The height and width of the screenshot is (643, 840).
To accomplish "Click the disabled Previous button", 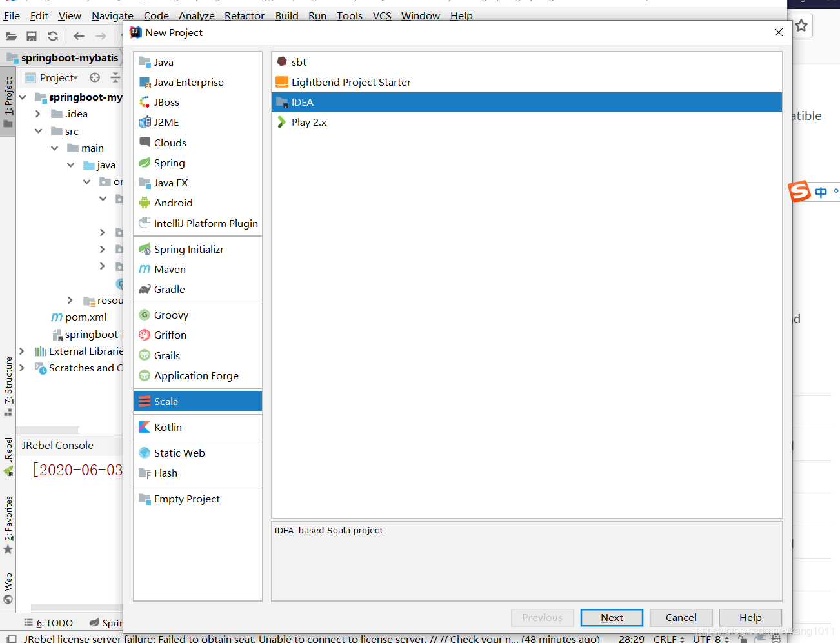I will click(542, 617).
